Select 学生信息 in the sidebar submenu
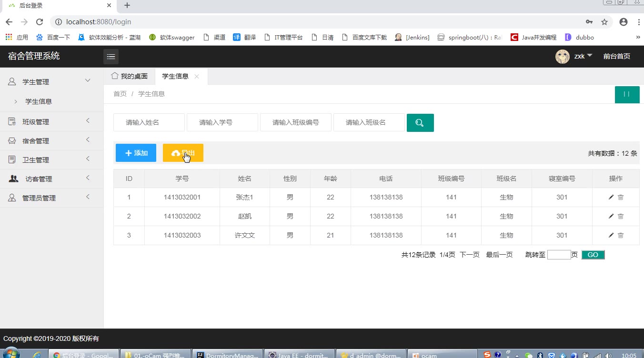The width and height of the screenshot is (644, 358). point(39,101)
